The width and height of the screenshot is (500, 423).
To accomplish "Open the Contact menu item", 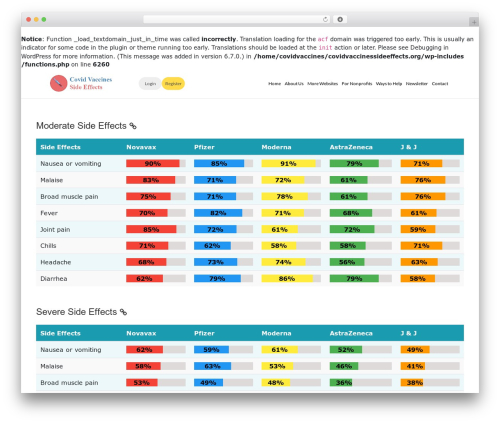I will click(x=440, y=84).
